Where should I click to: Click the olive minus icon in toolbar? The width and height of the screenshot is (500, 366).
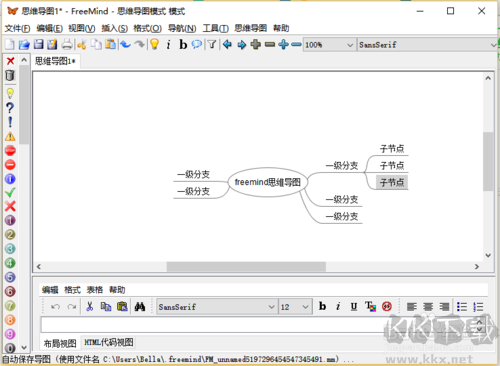(x=270, y=44)
